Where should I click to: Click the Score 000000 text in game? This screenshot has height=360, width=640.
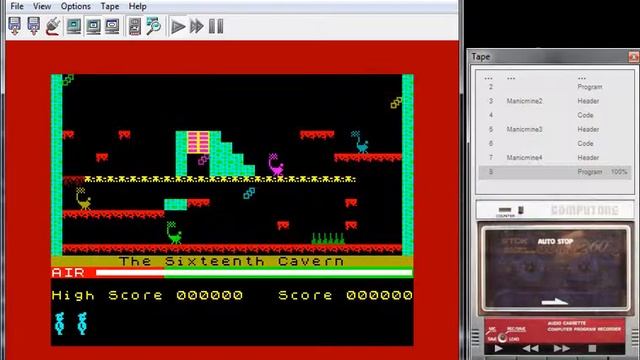[345, 295]
